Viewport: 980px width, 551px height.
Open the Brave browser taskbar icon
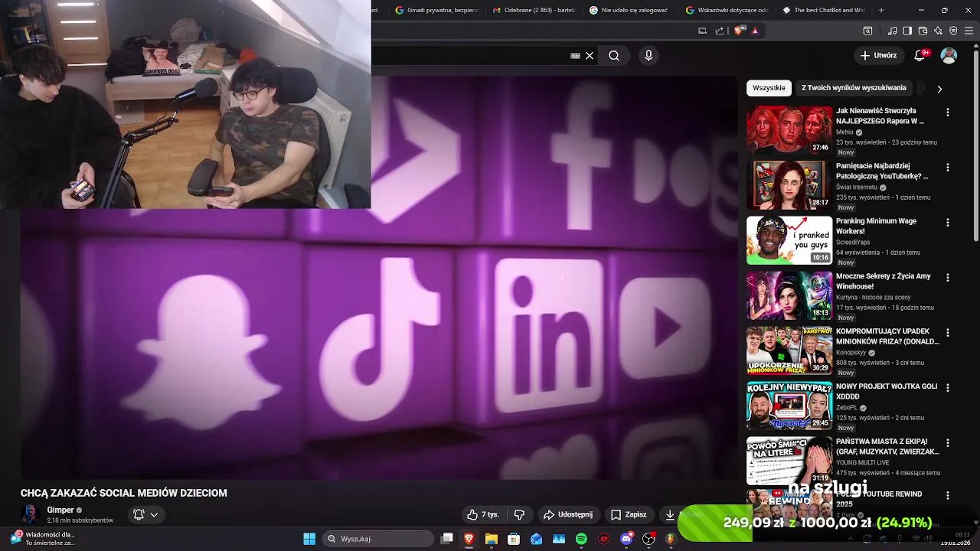click(x=469, y=539)
